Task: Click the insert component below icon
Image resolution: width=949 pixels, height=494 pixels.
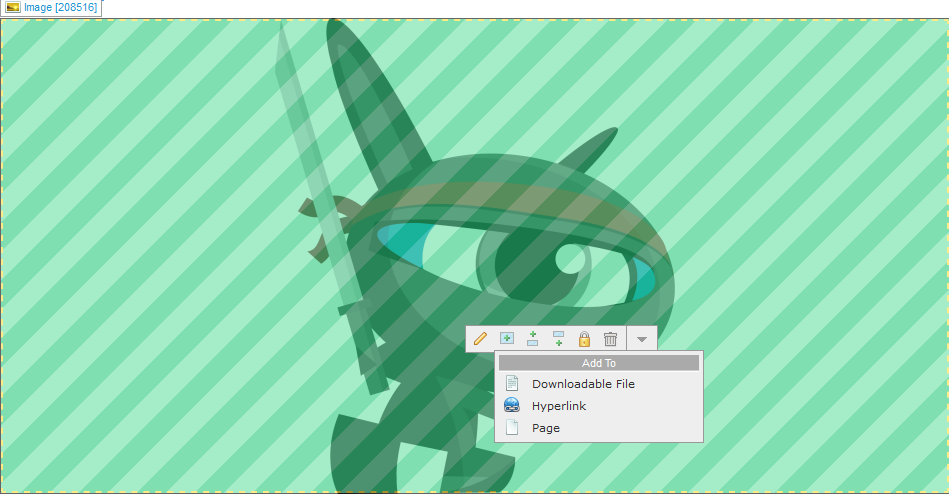Action: pyautogui.click(x=559, y=338)
